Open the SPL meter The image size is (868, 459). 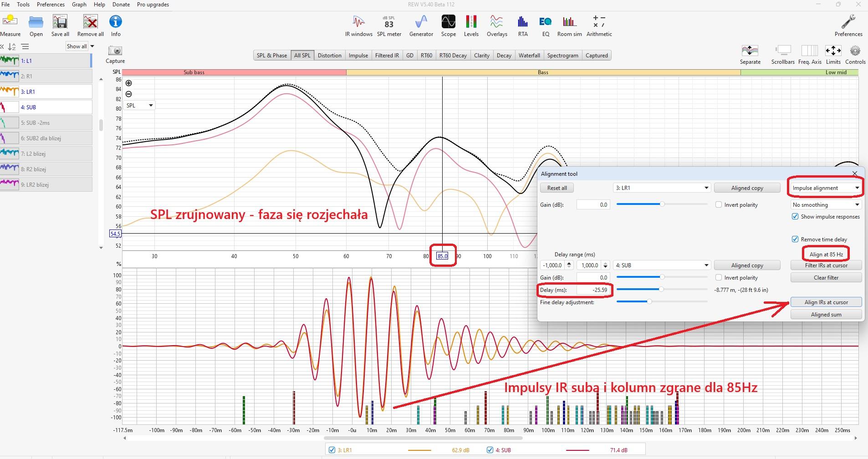click(389, 25)
